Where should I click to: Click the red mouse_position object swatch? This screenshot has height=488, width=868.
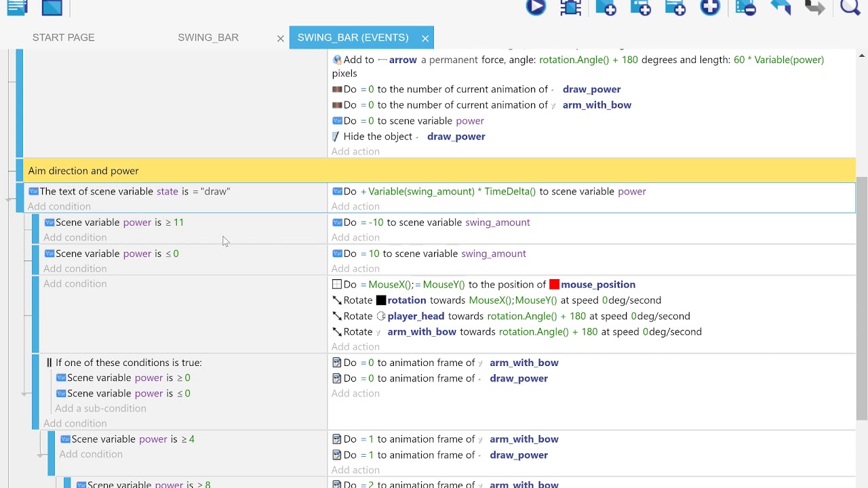click(554, 285)
